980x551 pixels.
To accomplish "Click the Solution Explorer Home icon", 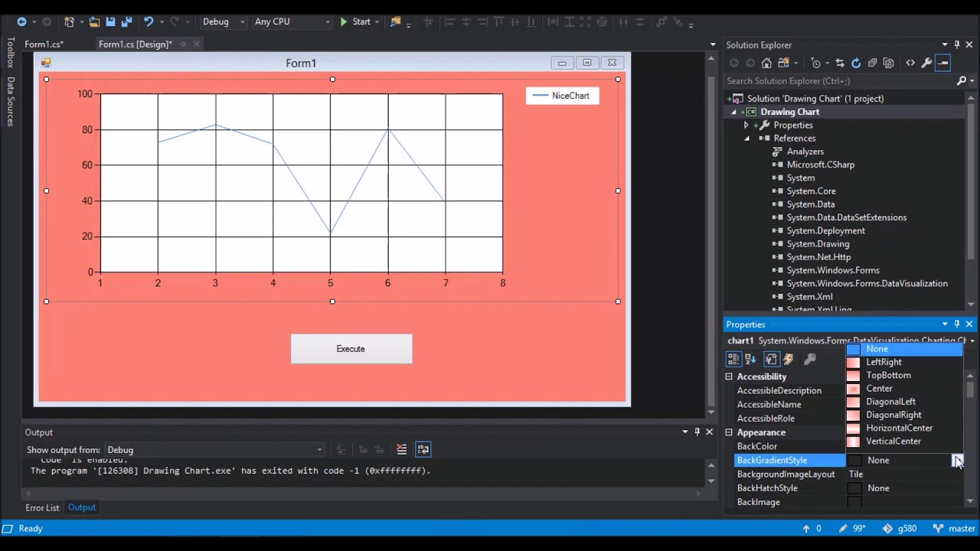I will (766, 63).
